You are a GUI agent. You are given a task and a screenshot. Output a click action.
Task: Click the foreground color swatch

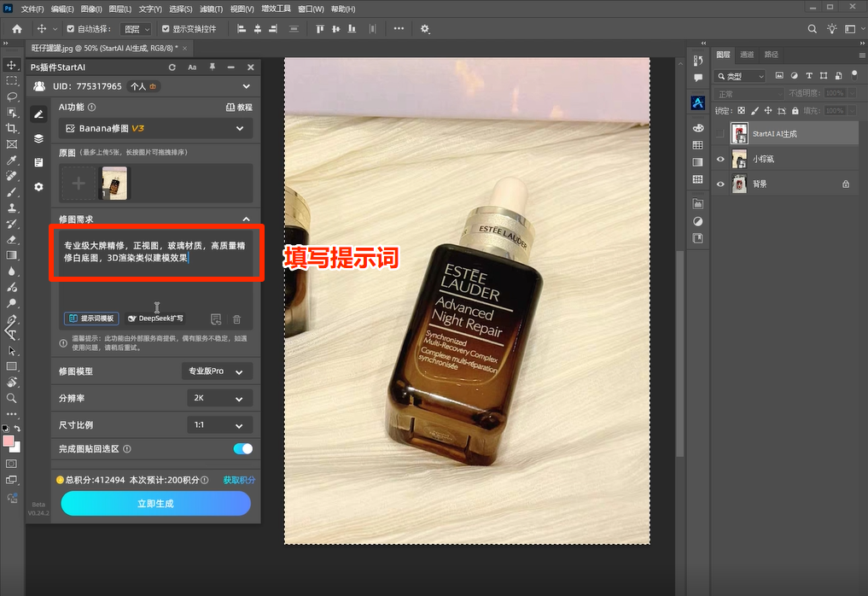click(9, 441)
